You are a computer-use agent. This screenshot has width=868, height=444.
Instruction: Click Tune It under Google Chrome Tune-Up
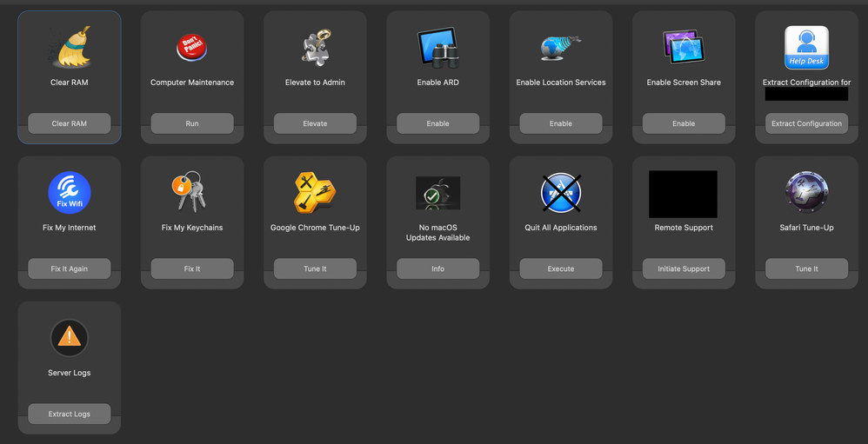[315, 268]
